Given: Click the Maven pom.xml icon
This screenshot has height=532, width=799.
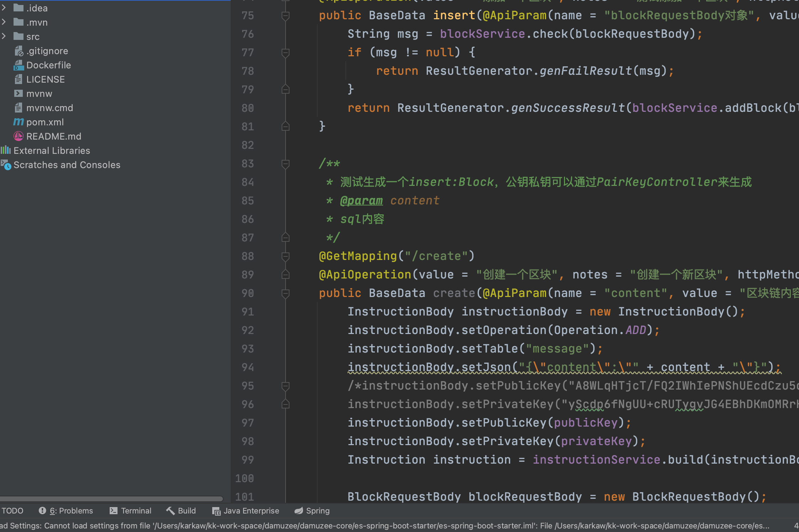Looking at the screenshot, I should pyautogui.click(x=19, y=122).
